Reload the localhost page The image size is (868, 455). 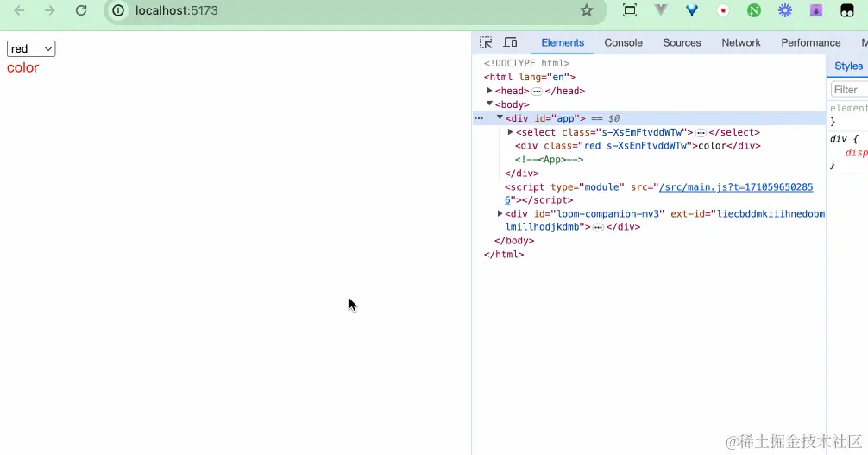click(x=81, y=10)
